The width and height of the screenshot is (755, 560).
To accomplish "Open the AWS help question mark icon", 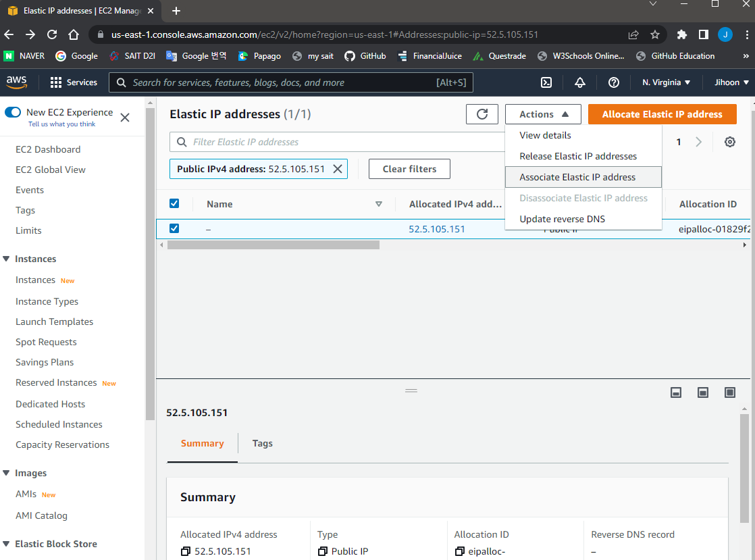I will tap(613, 82).
